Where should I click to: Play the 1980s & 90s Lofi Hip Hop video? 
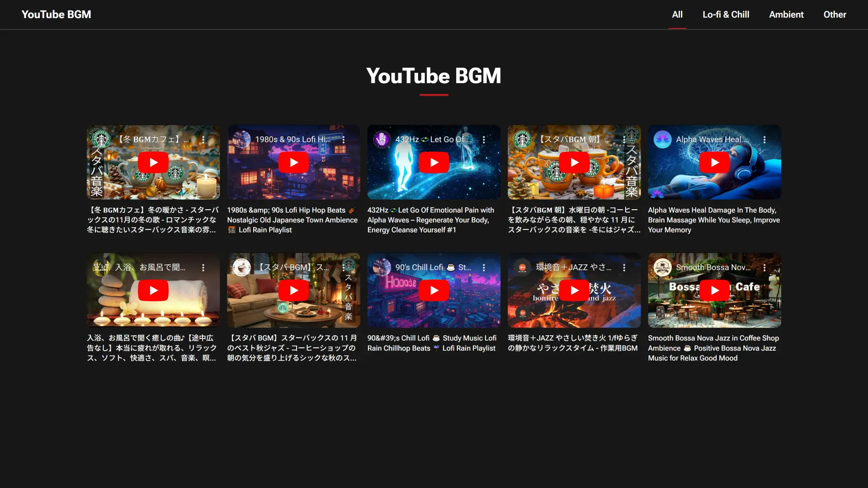pyautogui.click(x=293, y=163)
